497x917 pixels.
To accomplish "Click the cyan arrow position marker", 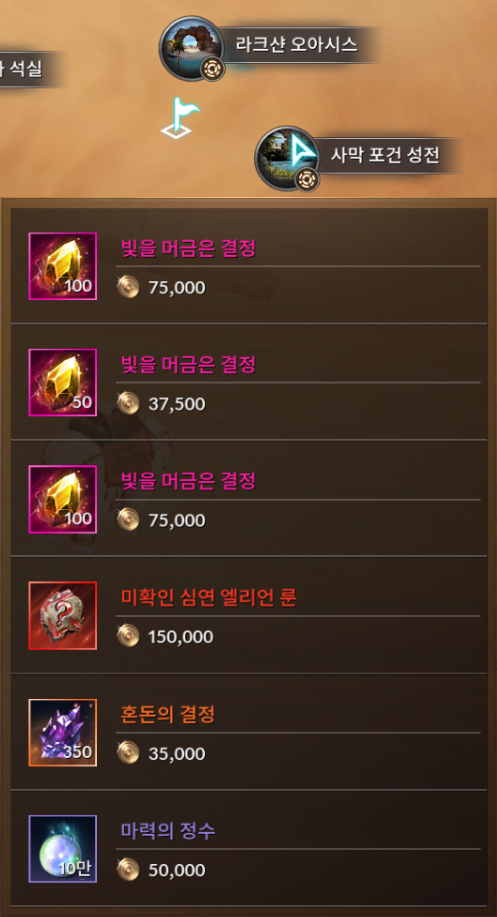I will pyautogui.click(x=303, y=152).
